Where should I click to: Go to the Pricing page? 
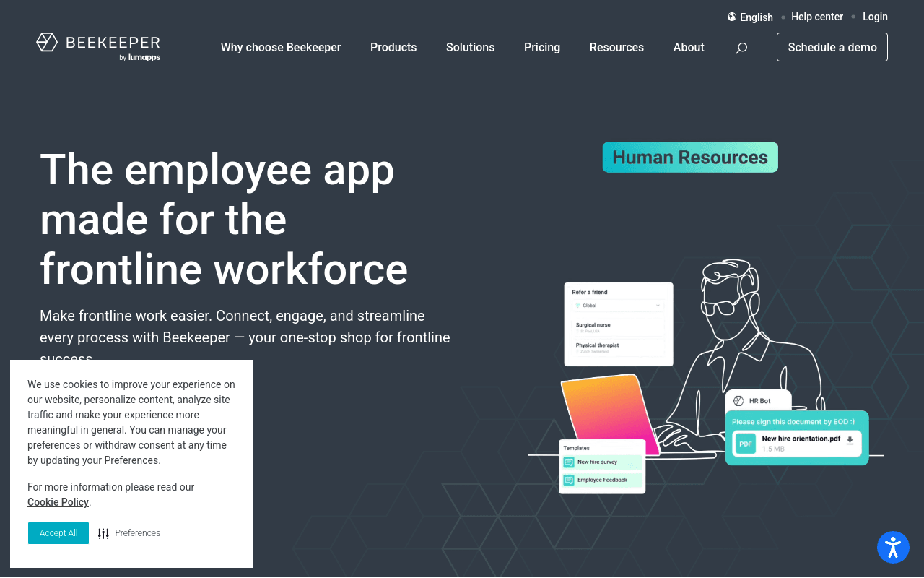point(542,47)
